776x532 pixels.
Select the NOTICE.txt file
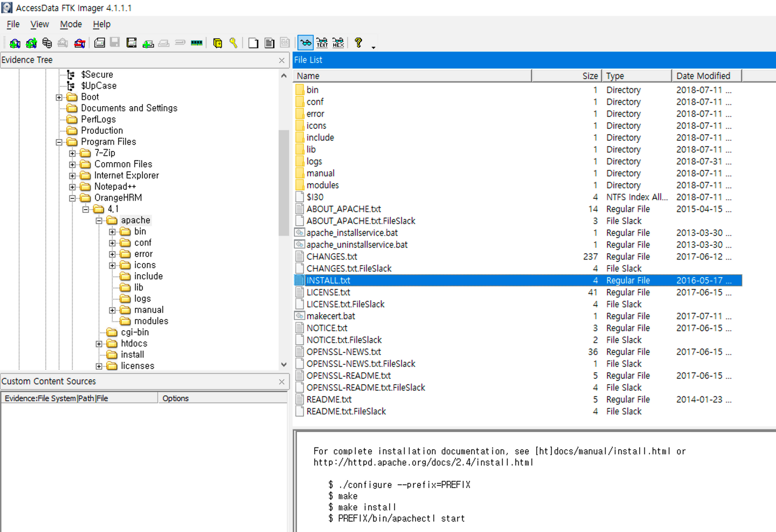coord(327,328)
